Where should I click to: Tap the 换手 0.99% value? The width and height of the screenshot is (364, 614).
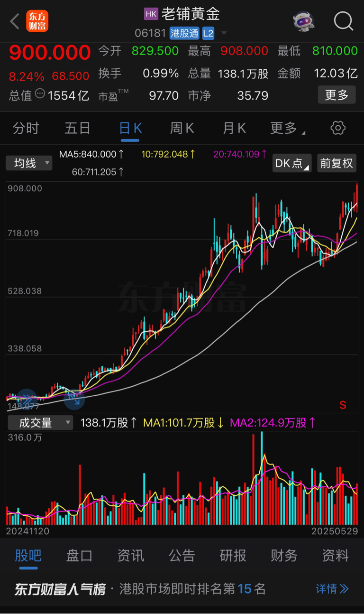[161, 73]
